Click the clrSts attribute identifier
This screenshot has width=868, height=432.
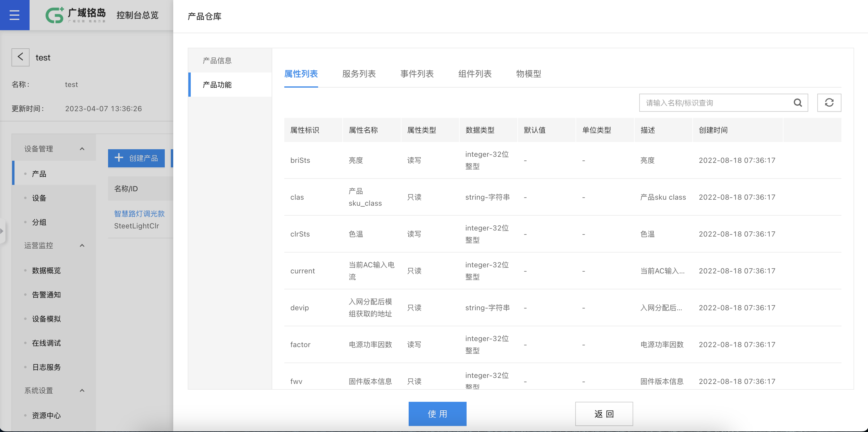click(x=300, y=234)
